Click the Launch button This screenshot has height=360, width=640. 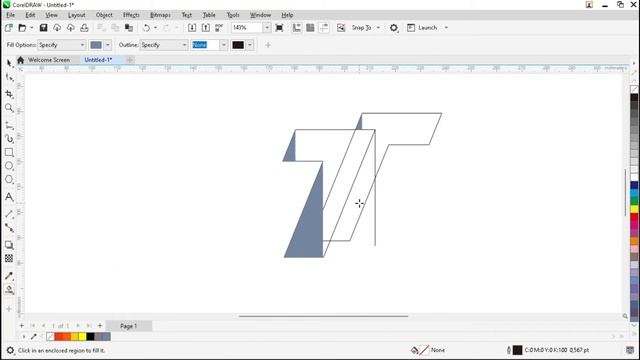(x=423, y=28)
